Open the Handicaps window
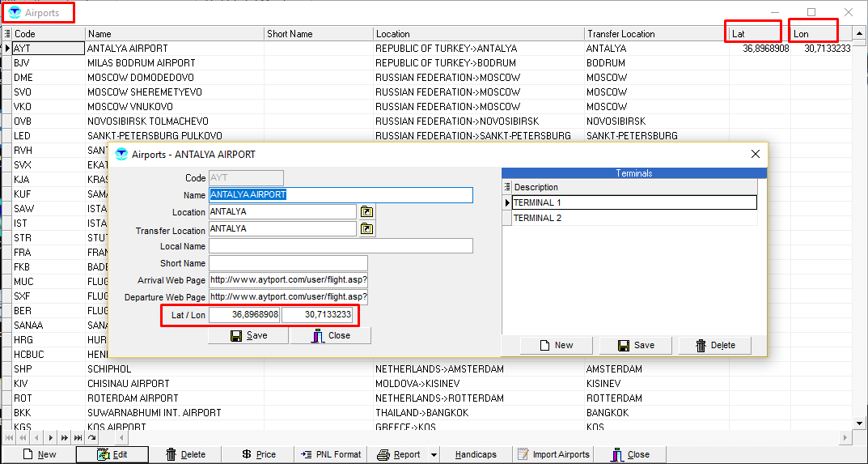The height and width of the screenshot is (464, 868). (476, 454)
